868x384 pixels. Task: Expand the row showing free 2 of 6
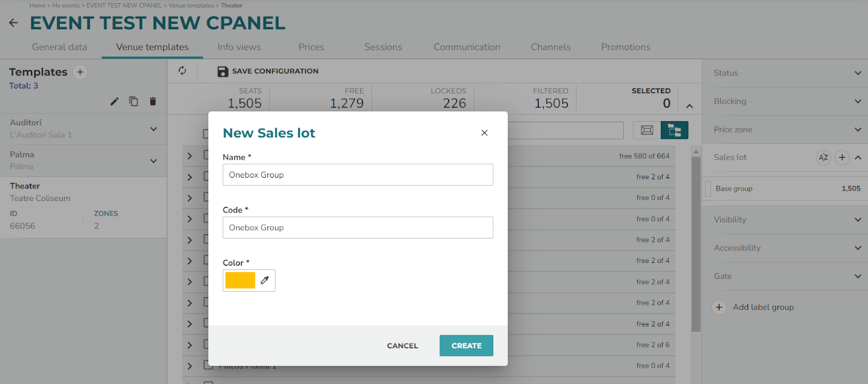[189, 345]
